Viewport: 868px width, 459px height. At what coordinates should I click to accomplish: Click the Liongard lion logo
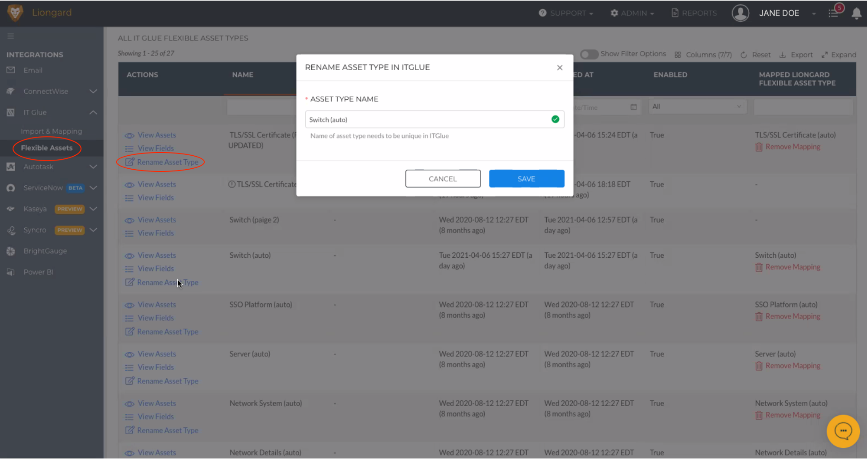[15, 13]
